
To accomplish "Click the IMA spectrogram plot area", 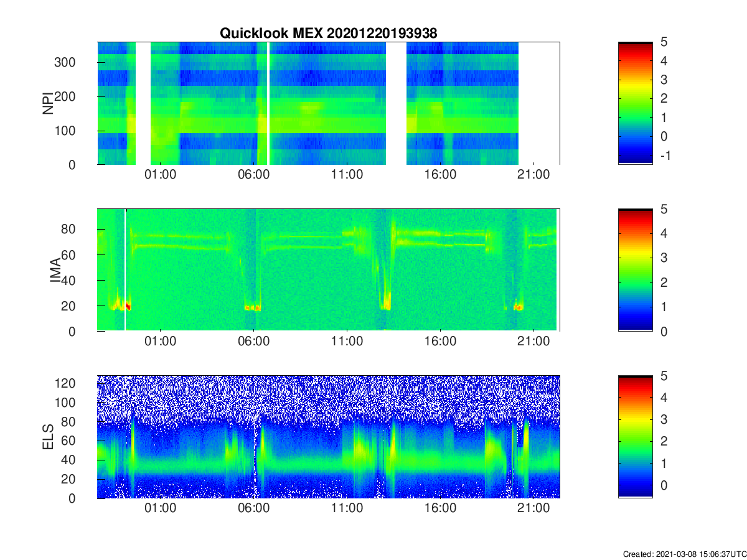I will (328, 270).
